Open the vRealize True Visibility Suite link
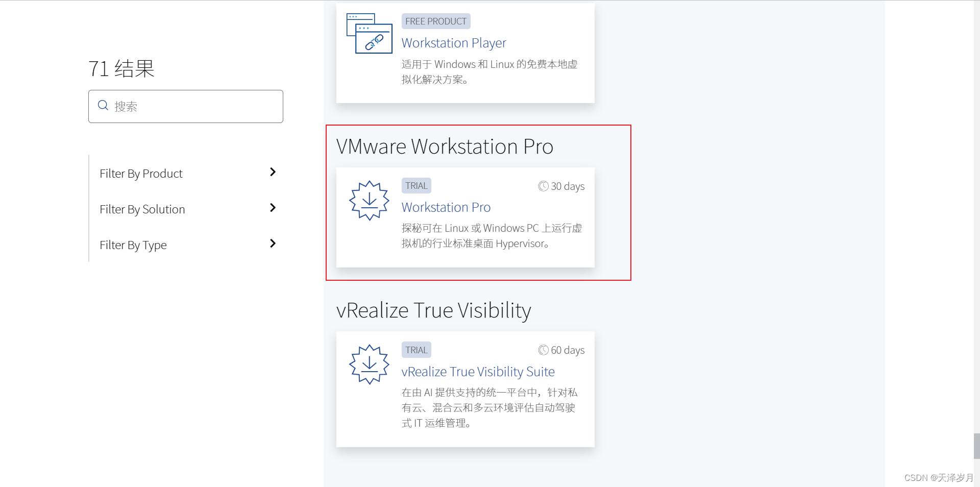980x487 pixels. pos(478,372)
